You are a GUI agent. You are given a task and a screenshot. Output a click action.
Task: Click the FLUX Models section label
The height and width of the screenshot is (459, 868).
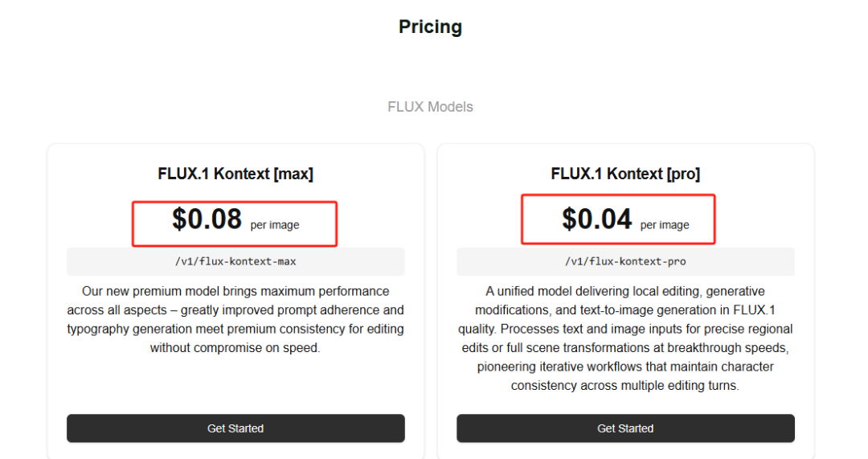[430, 107]
